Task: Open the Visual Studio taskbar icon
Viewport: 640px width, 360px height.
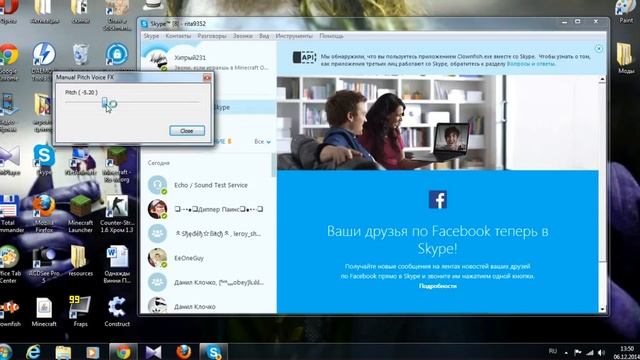Action: [153, 351]
